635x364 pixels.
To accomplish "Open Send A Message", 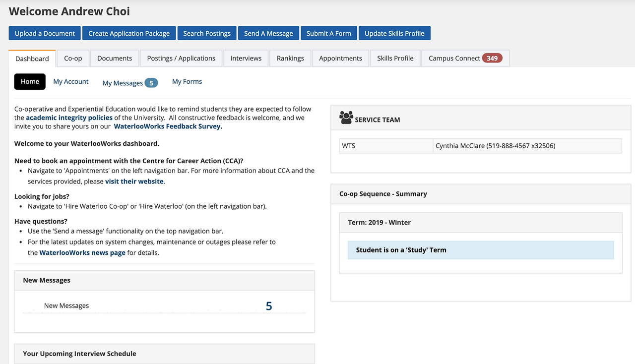I will [268, 33].
